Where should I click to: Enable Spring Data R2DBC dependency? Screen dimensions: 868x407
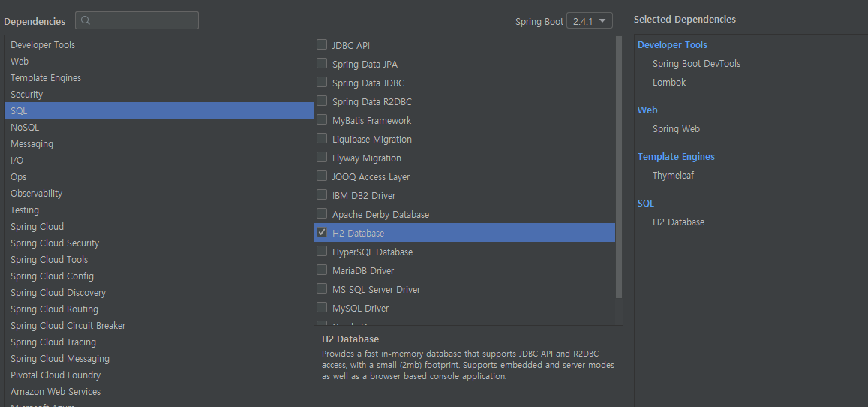pos(322,101)
